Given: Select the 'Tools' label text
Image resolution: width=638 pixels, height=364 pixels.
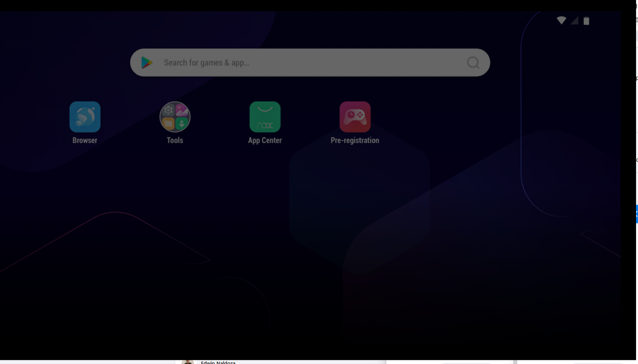Looking at the screenshot, I should tap(175, 140).
